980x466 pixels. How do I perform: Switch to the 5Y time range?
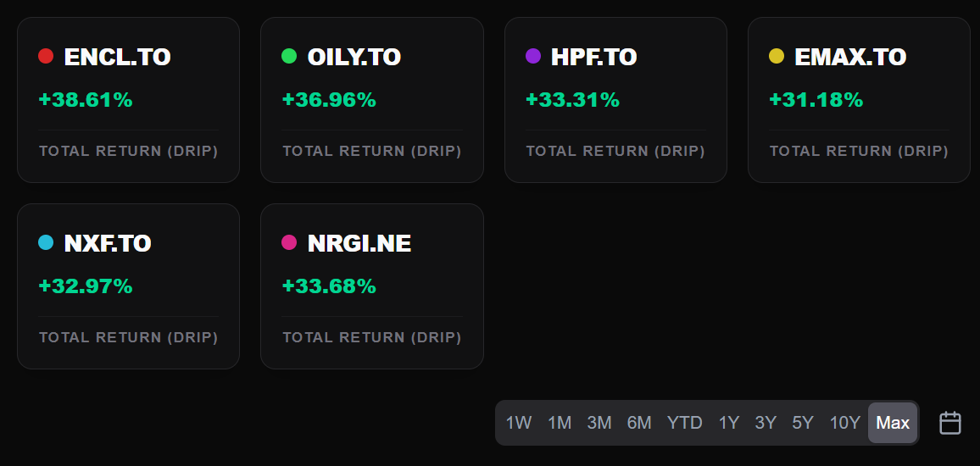click(803, 423)
